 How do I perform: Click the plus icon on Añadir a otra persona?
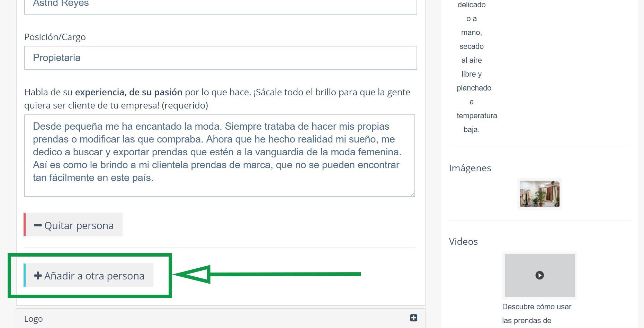(38, 276)
